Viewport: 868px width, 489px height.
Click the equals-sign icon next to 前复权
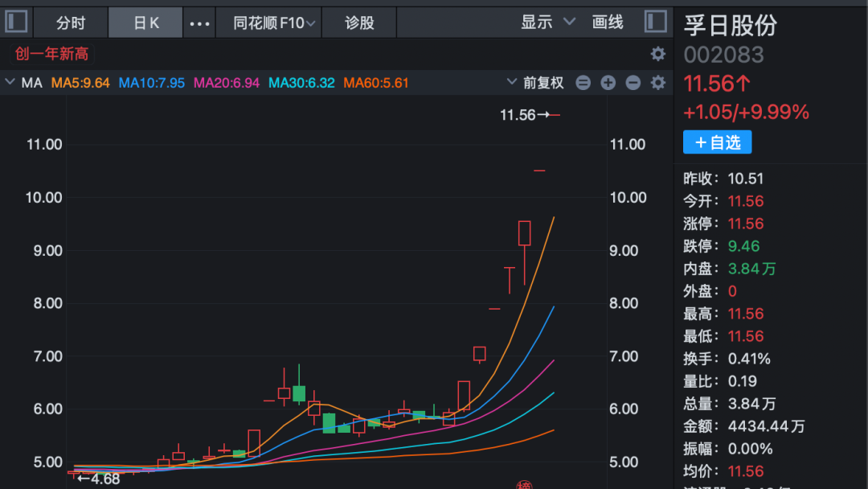point(583,82)
